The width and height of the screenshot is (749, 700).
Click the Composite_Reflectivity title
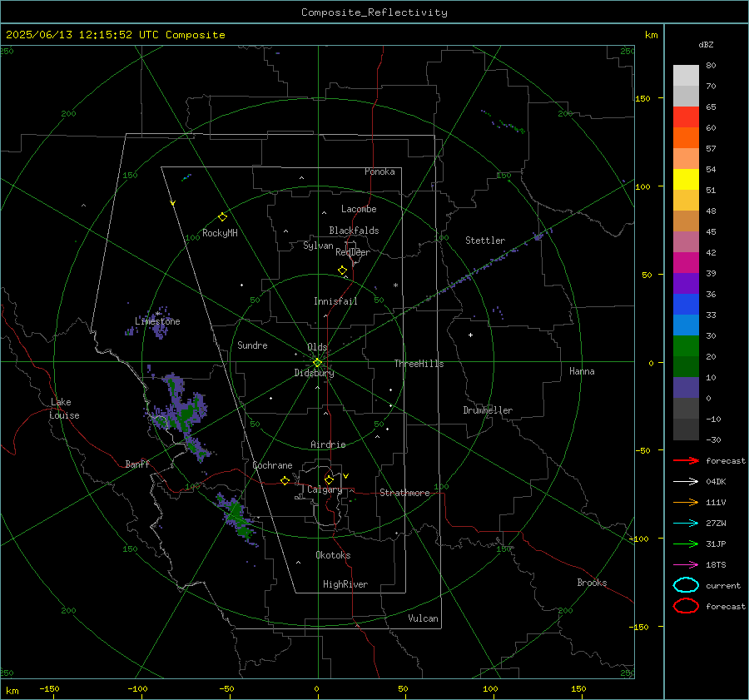(374, 12)
